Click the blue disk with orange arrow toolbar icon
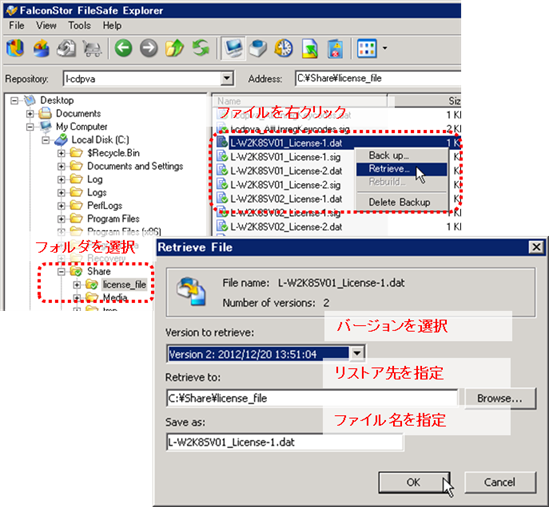 point(41,48)
